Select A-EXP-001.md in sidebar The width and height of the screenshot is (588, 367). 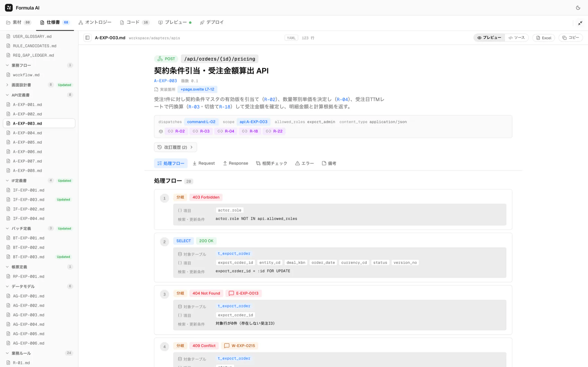(39, 105)
